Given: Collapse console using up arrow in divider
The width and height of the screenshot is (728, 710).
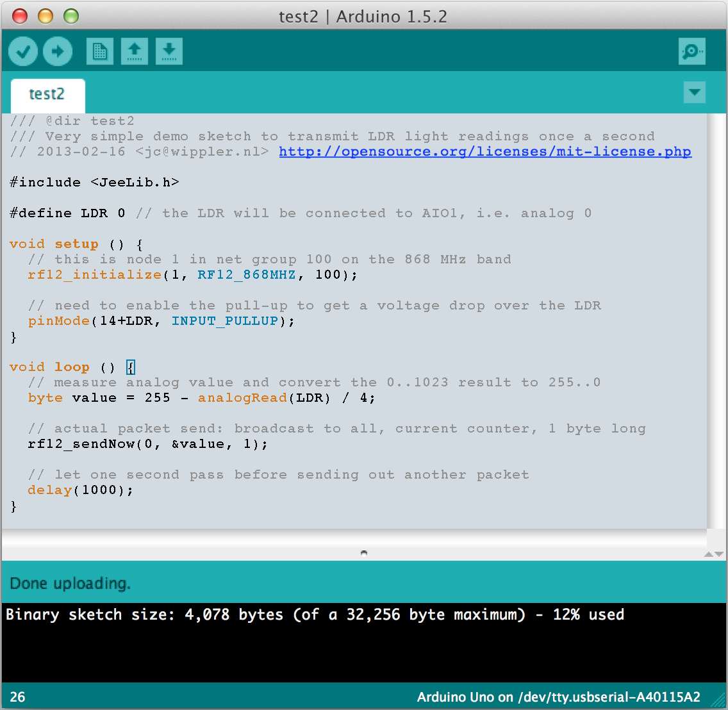Looking at the screenshot, I should tap(709, 554).
